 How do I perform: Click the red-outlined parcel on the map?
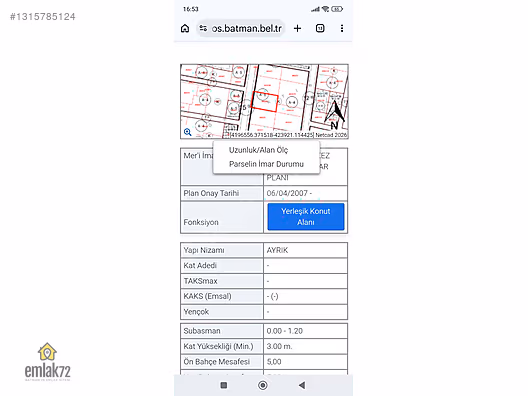265,101
